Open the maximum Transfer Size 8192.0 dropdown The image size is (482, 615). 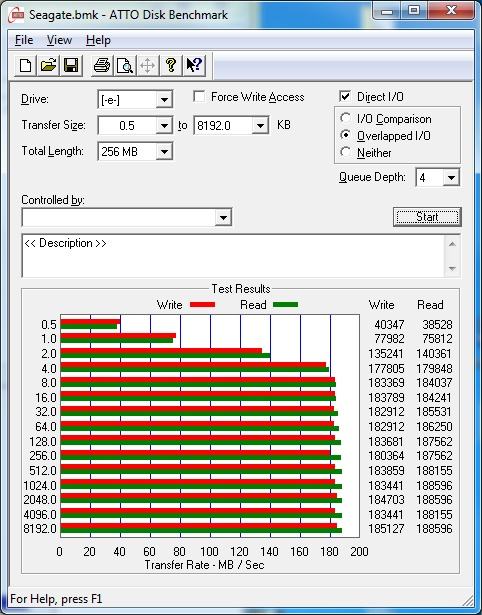(260, 126)
